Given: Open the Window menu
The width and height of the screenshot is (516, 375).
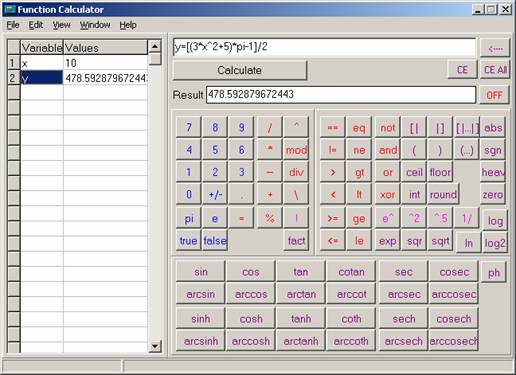Looking at the screenshot, I should point(95,25).
